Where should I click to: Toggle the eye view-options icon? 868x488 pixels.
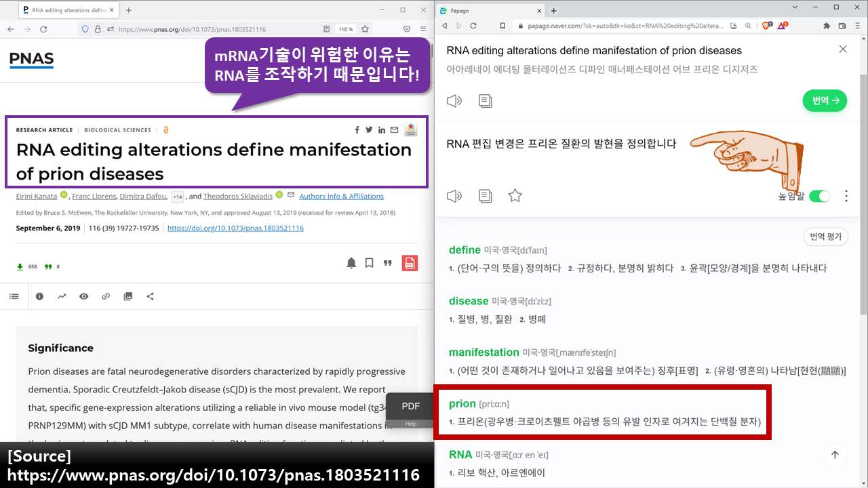(x=83, y=296)
